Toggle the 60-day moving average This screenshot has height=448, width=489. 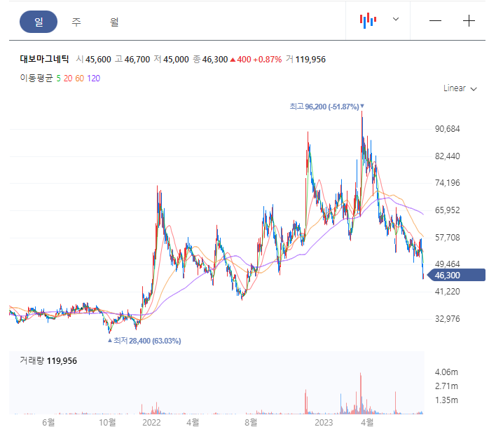80,79
